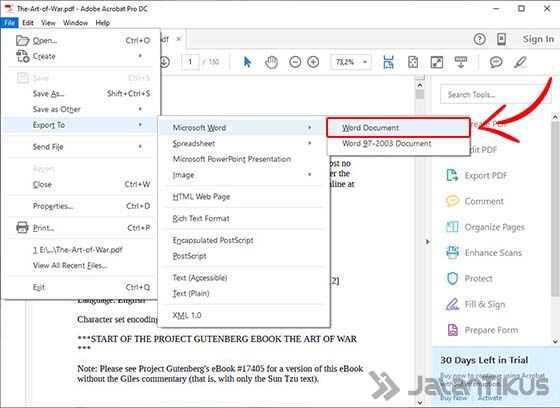This screenshot has height=408, width=560.
Task: Expand the Image export submenu
Action: (x=243, y=175)
